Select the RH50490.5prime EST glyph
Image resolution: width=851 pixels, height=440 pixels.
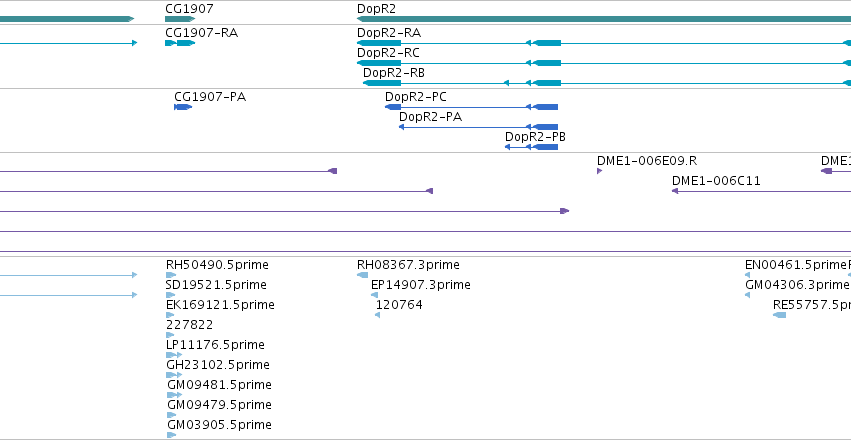point(171,275)
